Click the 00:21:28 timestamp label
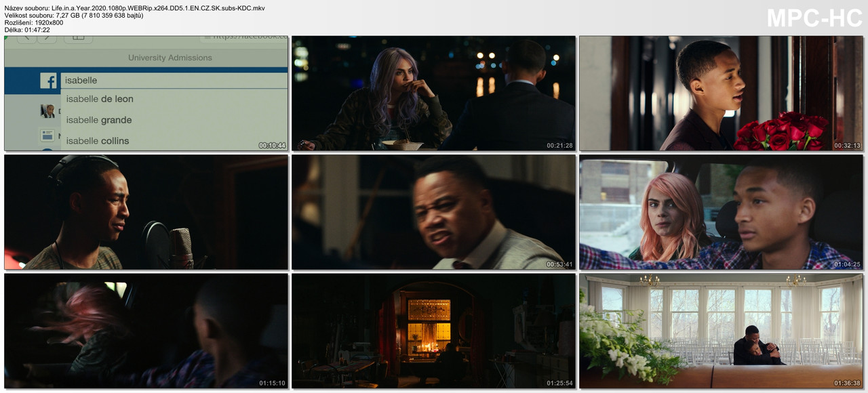Viewport: 868px width, 393px height. click(559, 146)
